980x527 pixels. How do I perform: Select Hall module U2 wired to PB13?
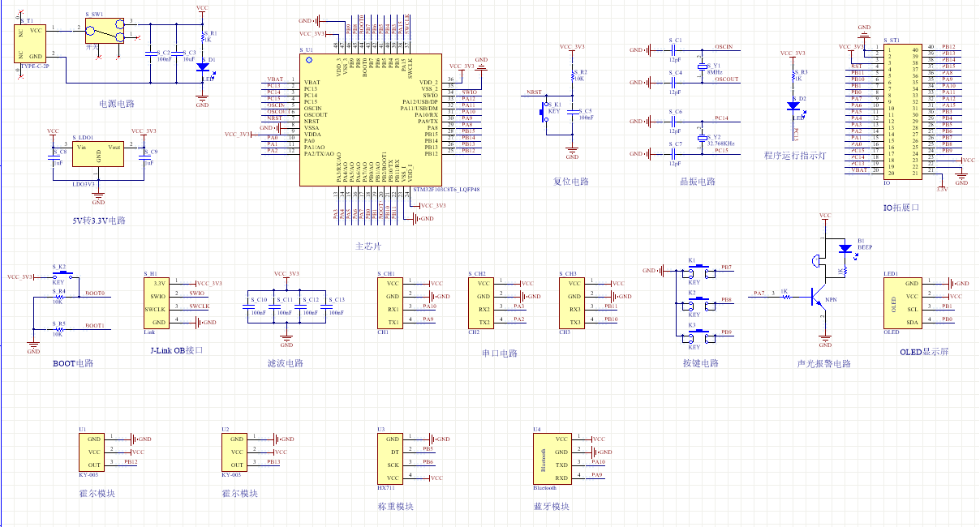235,452
